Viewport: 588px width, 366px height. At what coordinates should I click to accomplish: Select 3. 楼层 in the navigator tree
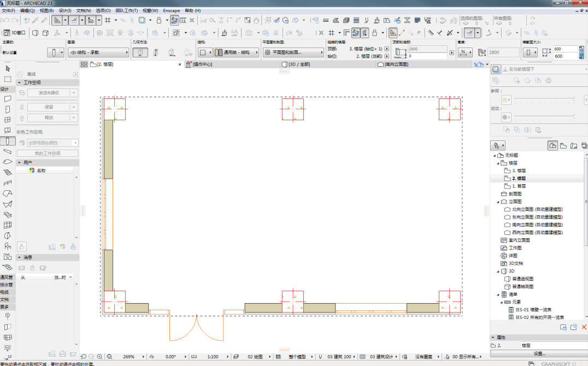[519, 171]
